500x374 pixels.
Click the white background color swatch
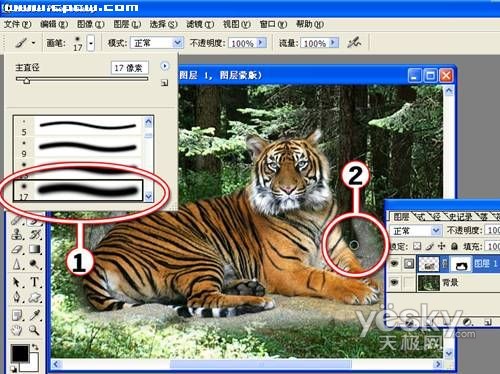33,365
